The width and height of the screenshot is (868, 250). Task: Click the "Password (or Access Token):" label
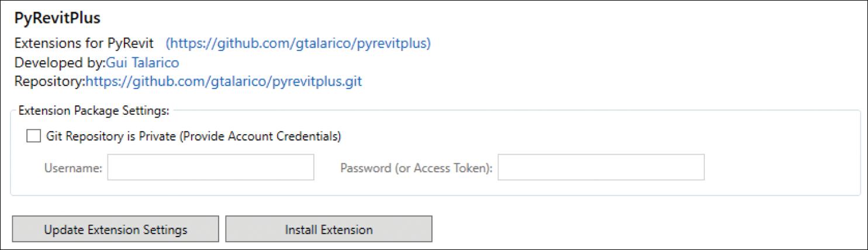tap(416, 168)
